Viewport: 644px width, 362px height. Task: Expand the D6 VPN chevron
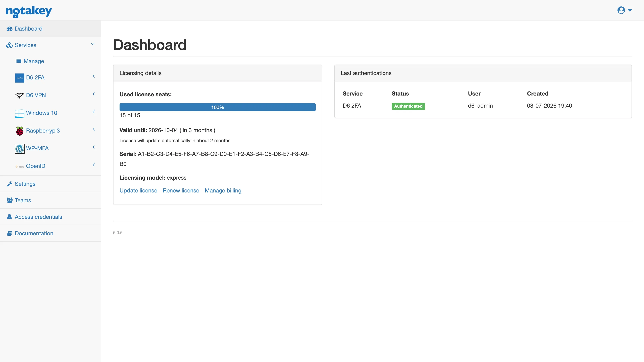click(94, 94)
